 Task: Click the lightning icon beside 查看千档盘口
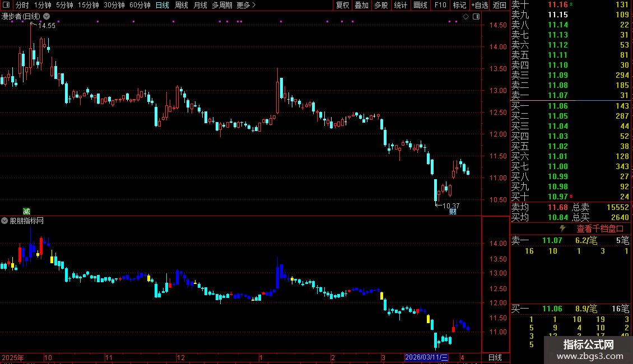pyautogui.click(x=562, y=228)
